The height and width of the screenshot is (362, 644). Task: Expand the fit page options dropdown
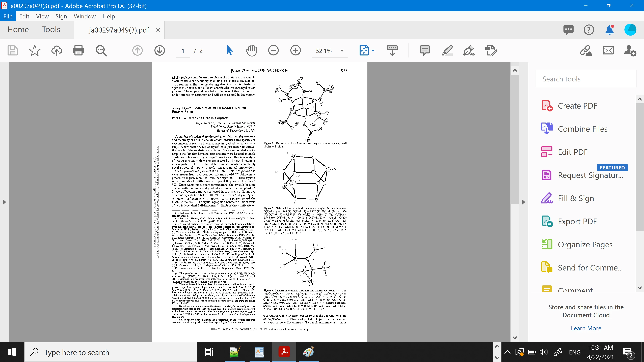pos(373,50)
